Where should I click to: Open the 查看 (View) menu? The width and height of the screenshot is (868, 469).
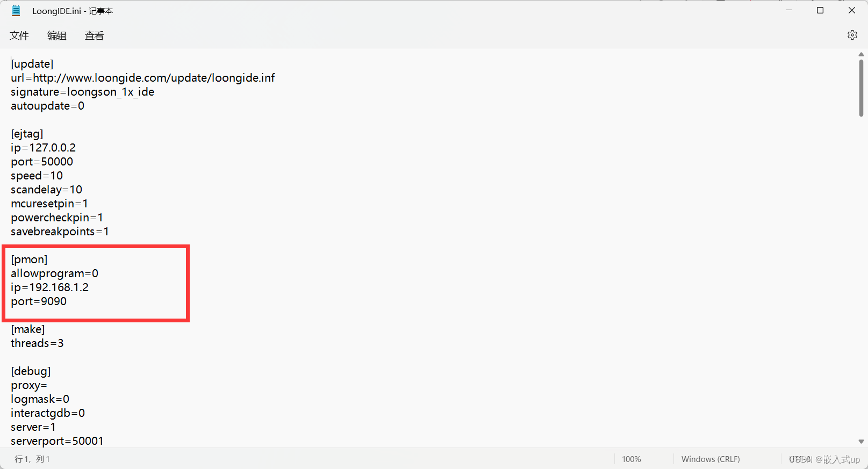(95, 35)
